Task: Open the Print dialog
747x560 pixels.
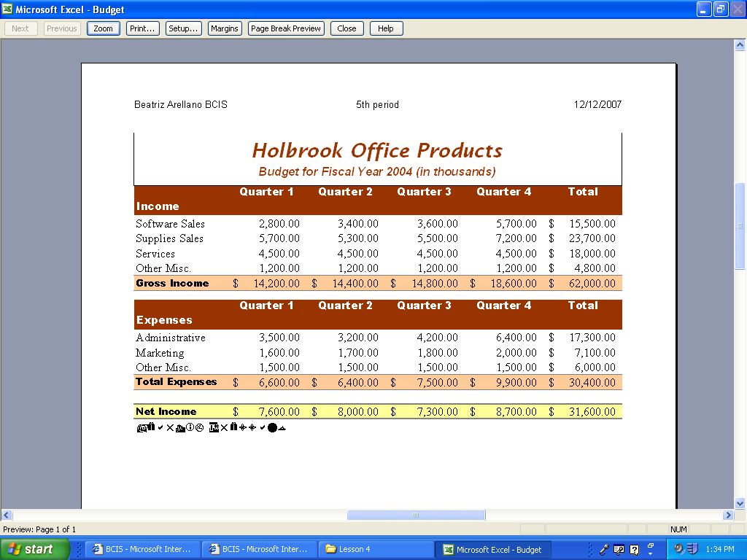Action: click(142, 28)
